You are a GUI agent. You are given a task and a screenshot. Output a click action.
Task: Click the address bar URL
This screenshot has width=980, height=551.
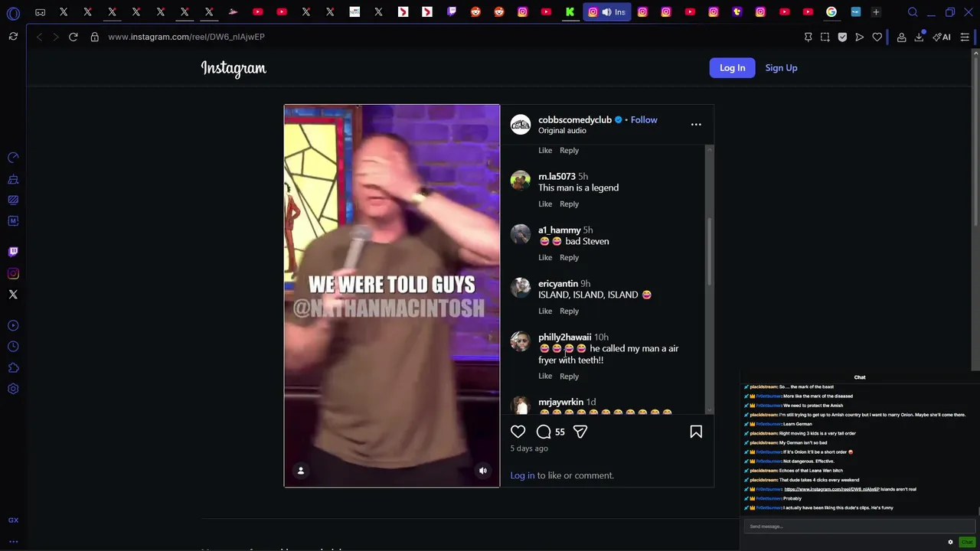(186, 37)
